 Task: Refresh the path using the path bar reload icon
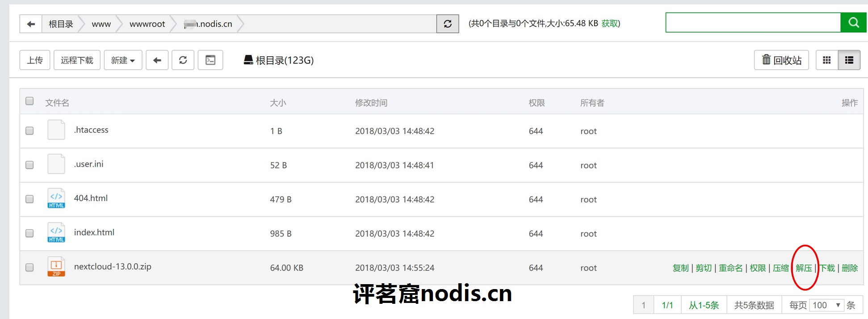pos(448,24)
